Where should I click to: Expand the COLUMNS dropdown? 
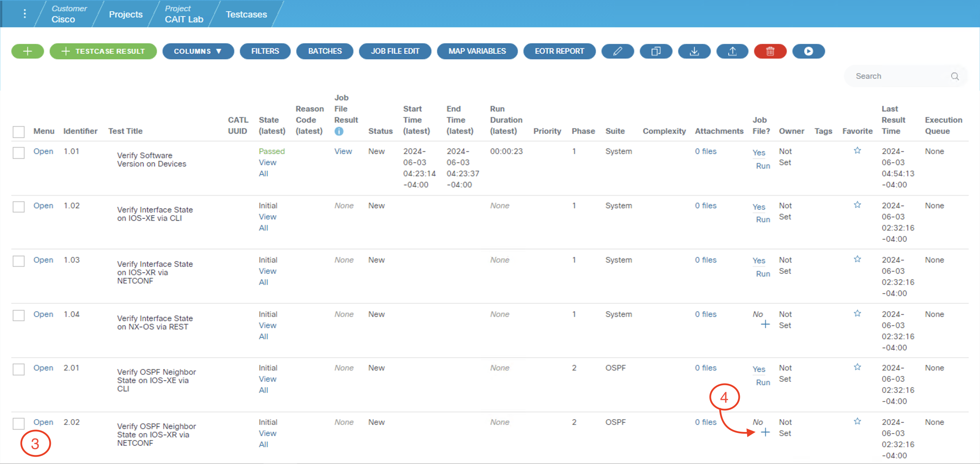198,51
